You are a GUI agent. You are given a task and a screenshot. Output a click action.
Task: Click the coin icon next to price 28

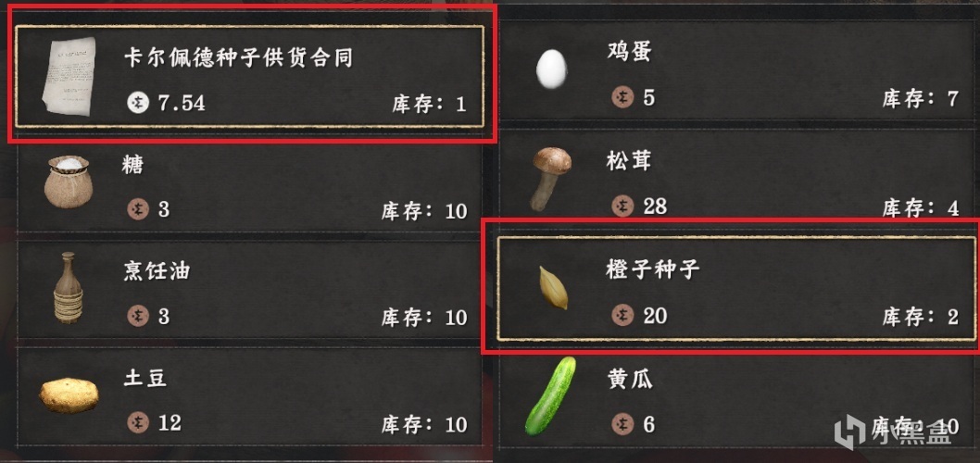622,206
